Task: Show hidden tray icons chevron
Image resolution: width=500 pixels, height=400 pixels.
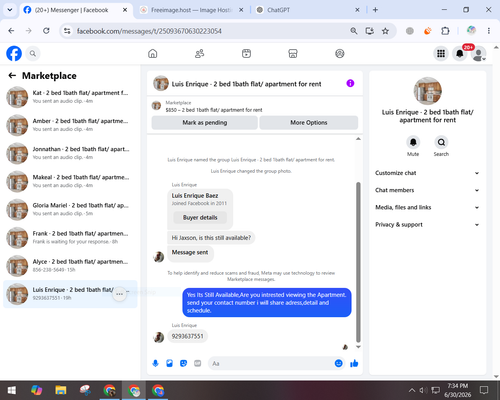Action: 412,390
